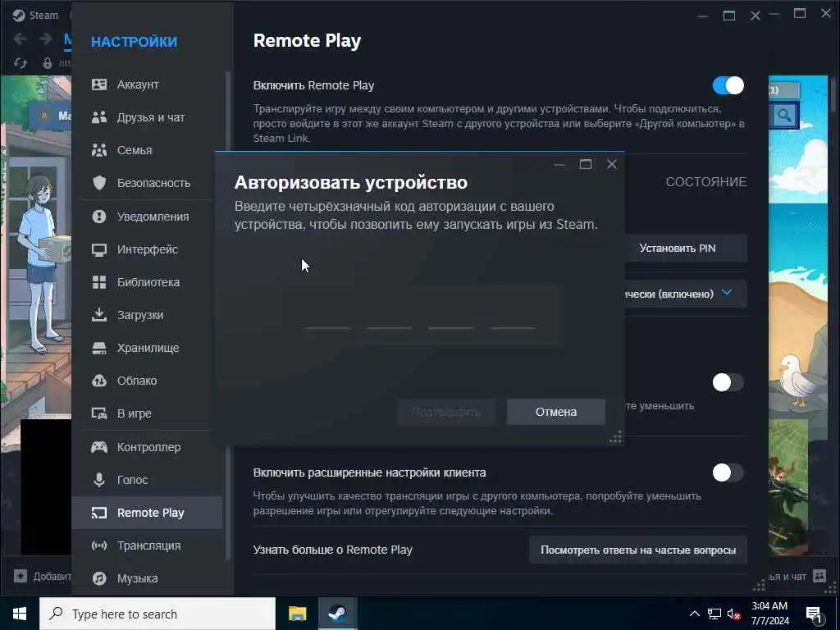840x630 pixels.
Task: Select the Библиотека grid icon
Action: click(99, 282)
